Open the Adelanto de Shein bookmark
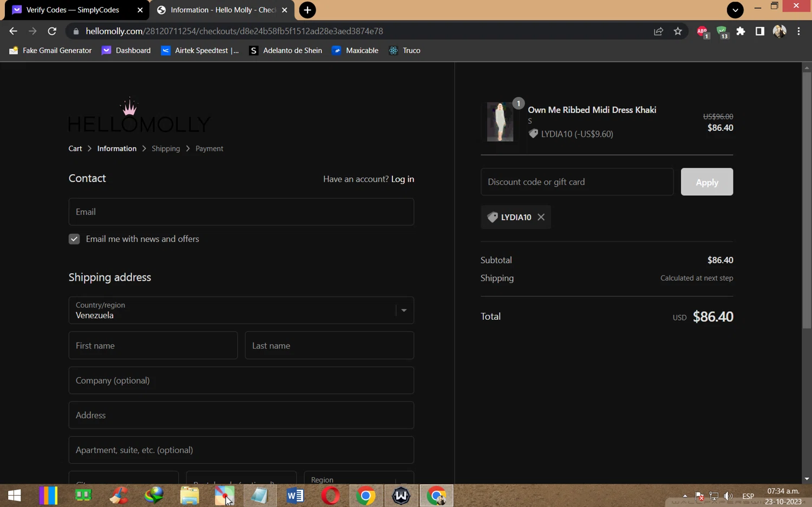The height and width of the screenshot is (507, 812). [x=286, y=50]
